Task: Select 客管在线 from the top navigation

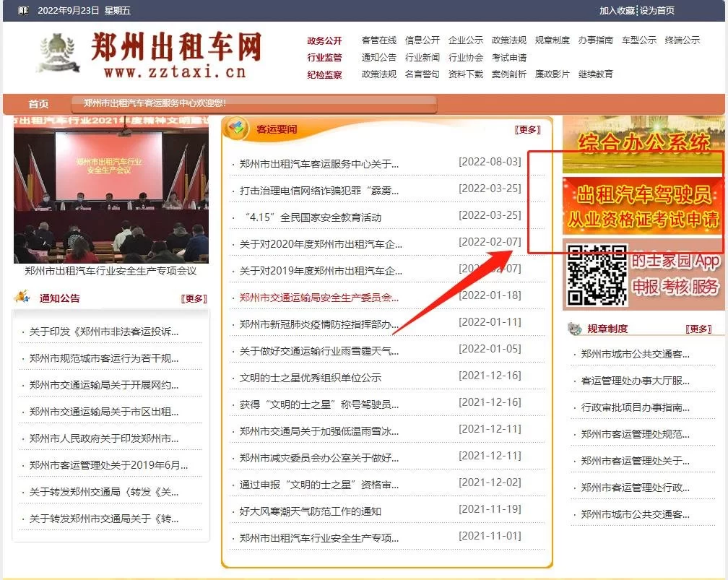Action: tap(379, 40)
